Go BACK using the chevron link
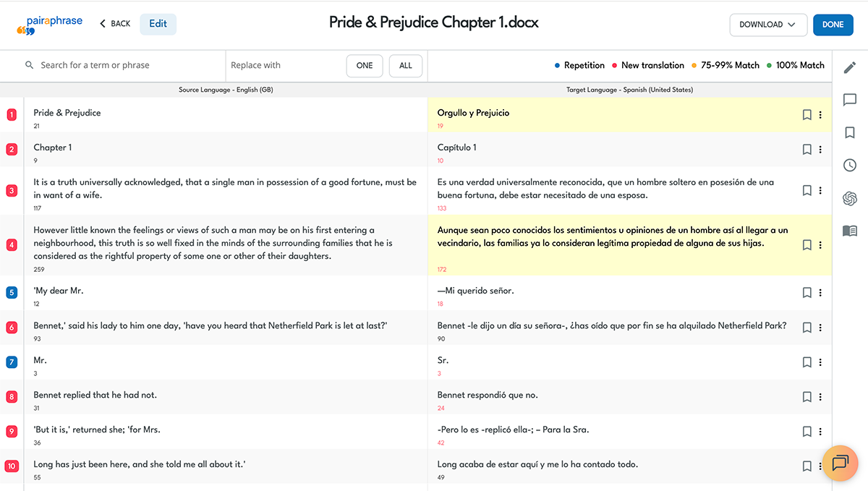 point(114,23)
